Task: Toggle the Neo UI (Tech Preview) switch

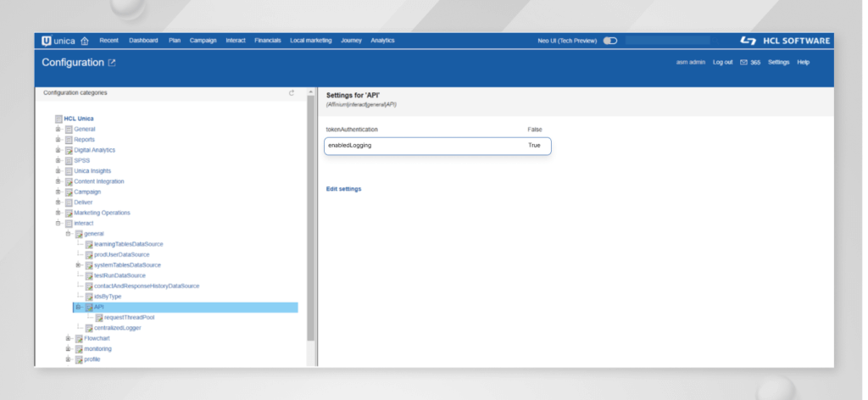Action: click(x=609, y=41)
